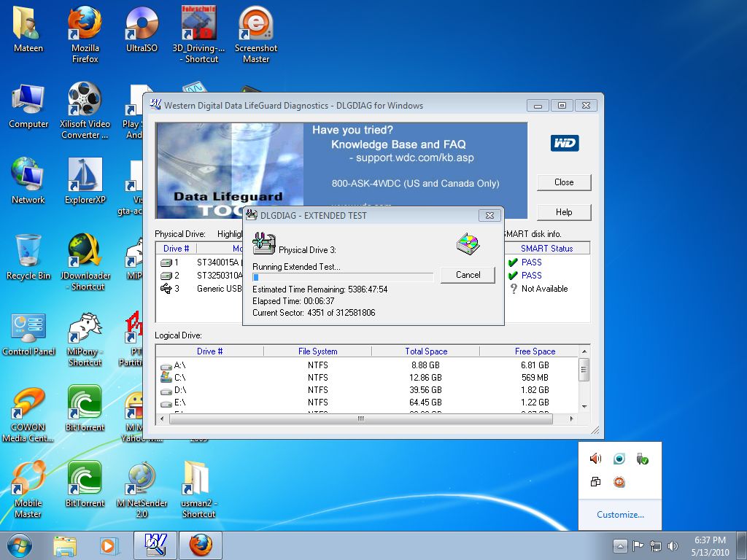Open Xilisoft Video Converter shortcut
747x560 pixels.
coord(85,111)
